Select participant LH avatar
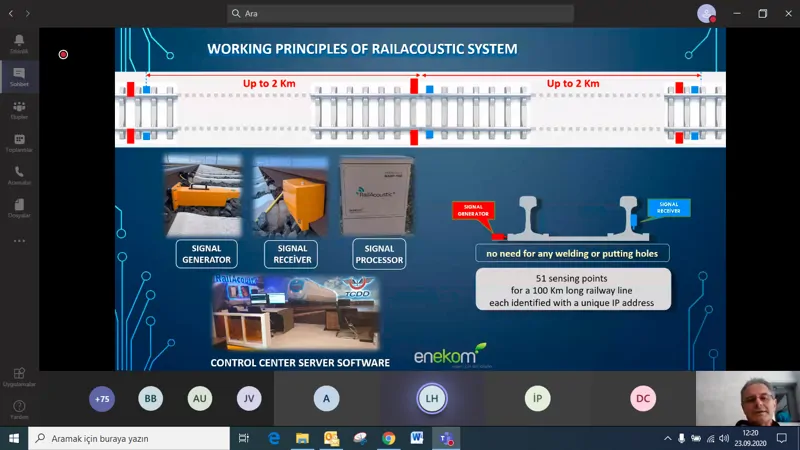Image resolution: width=800 pixels, height=450 pixels. [432, 398]
